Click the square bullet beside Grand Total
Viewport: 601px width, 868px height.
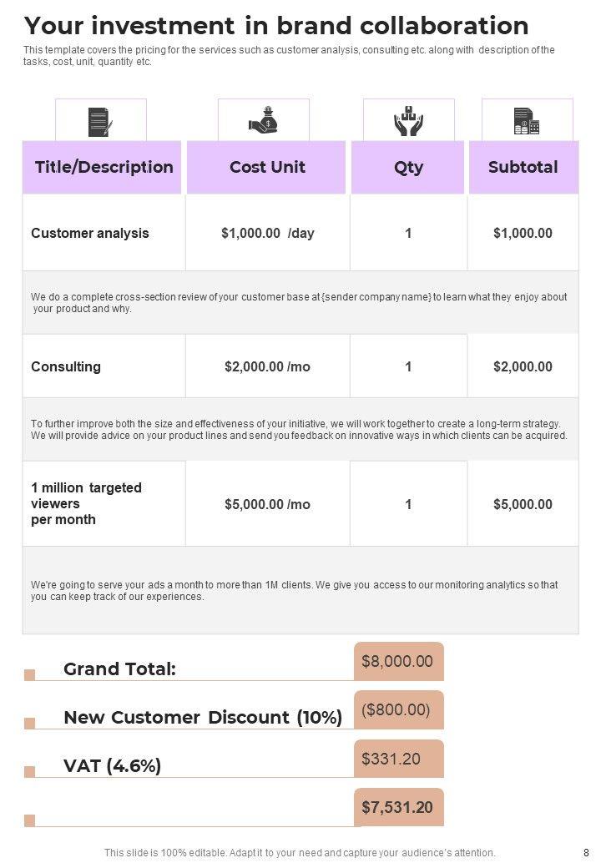pos(30,674)
